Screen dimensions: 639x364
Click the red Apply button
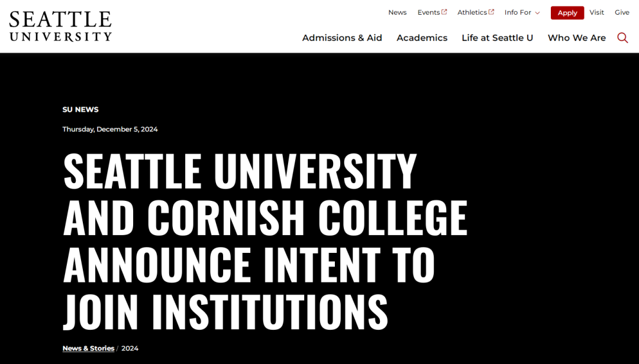[567, 12]
